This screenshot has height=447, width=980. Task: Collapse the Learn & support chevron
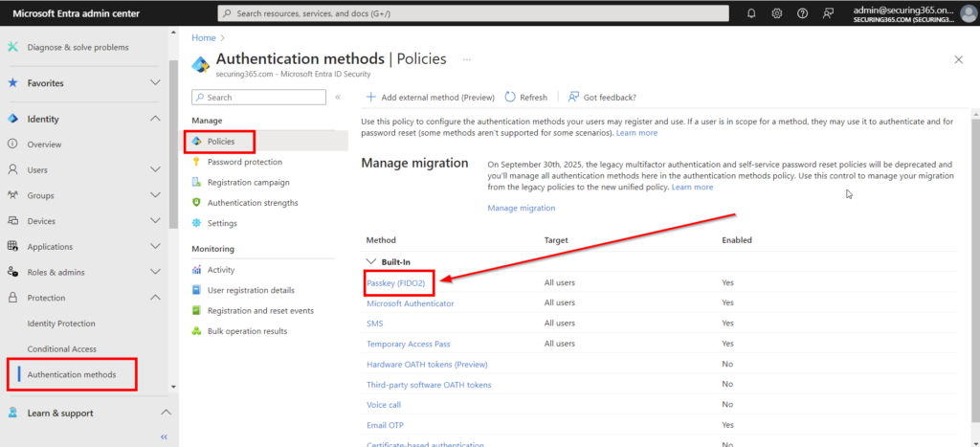coord(166,413)
